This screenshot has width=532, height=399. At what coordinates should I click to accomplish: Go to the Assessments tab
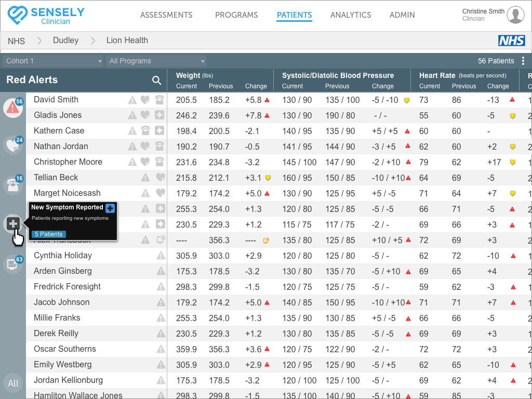[x=166, y=15]
